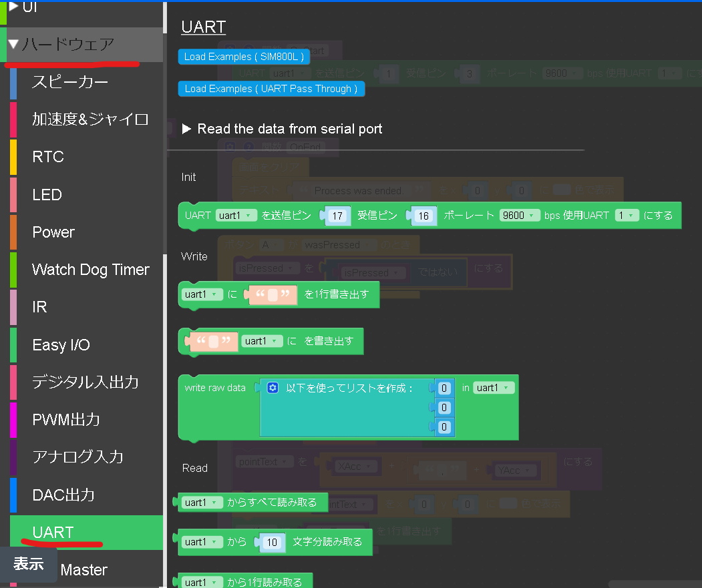Open uart1 dropdown in から1行読み取る block

point(202,582)
